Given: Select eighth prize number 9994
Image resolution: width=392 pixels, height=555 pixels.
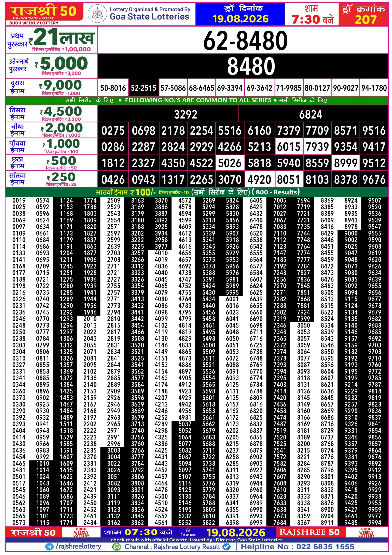Looking at the screenshot, I should [375, 523].
